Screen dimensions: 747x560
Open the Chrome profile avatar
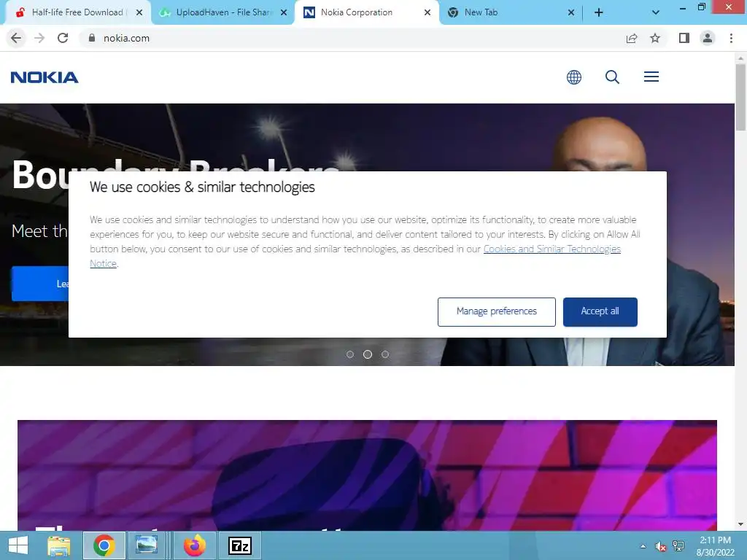point(708,38)
